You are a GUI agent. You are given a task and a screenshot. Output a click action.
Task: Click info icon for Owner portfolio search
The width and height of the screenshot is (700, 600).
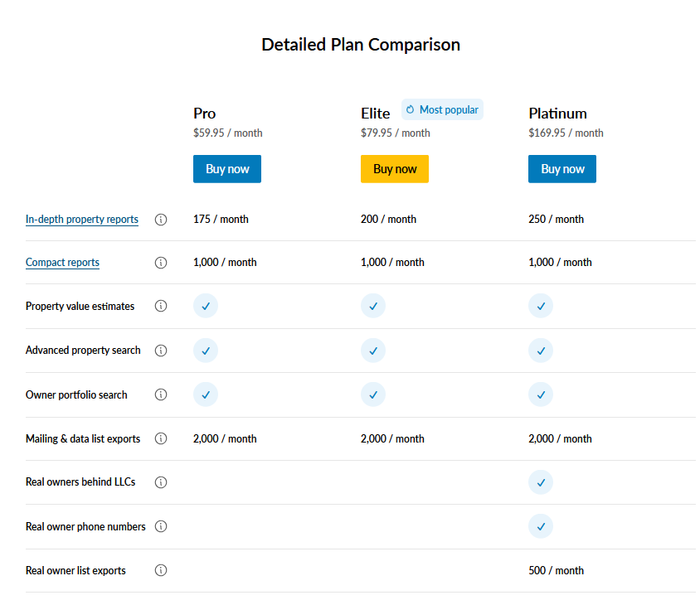coord(161,394)
